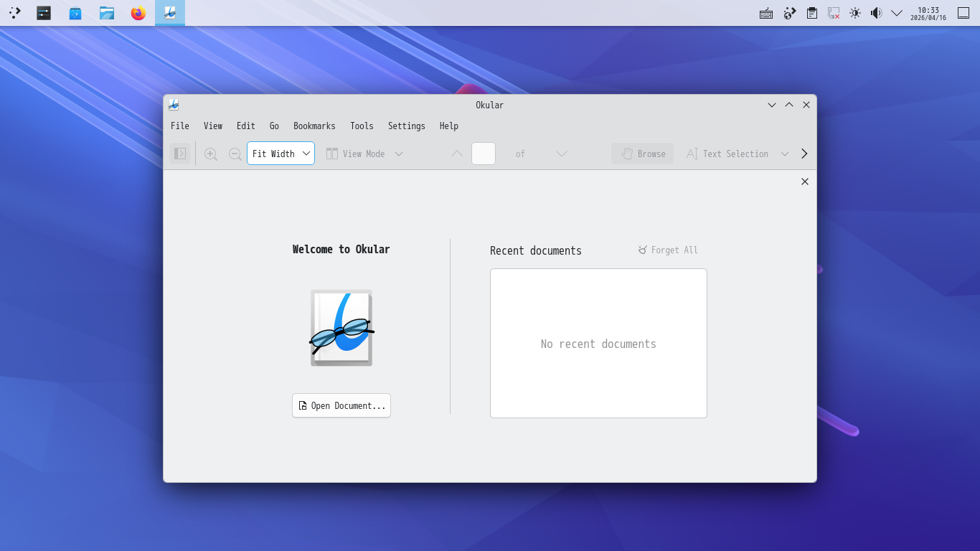Viewport: 980px width, 551px height.
Task: Select the Browse hand tool
Action: pos(643,154)
